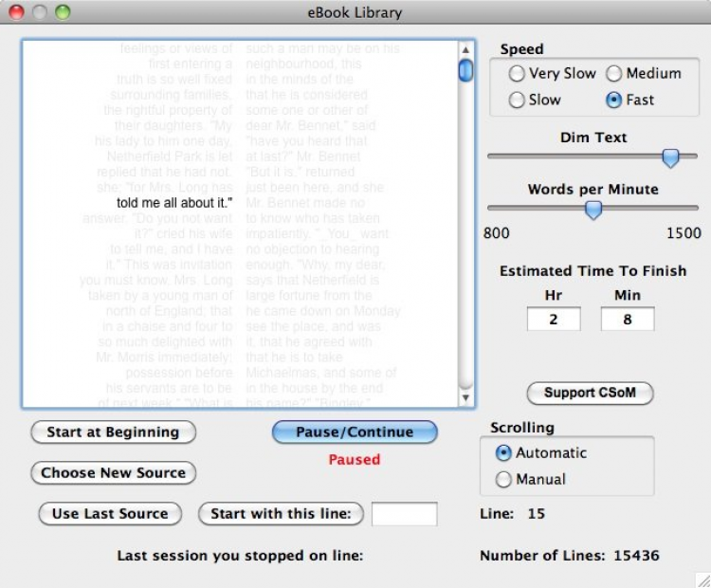The image size is (711, 588).
Task: Open Choose New Source
Action: pos(114,472)
